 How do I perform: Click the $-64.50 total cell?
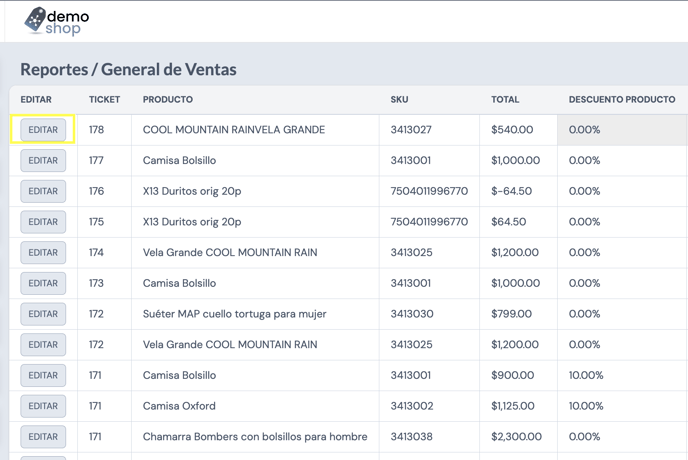click(x=511, y=191)
